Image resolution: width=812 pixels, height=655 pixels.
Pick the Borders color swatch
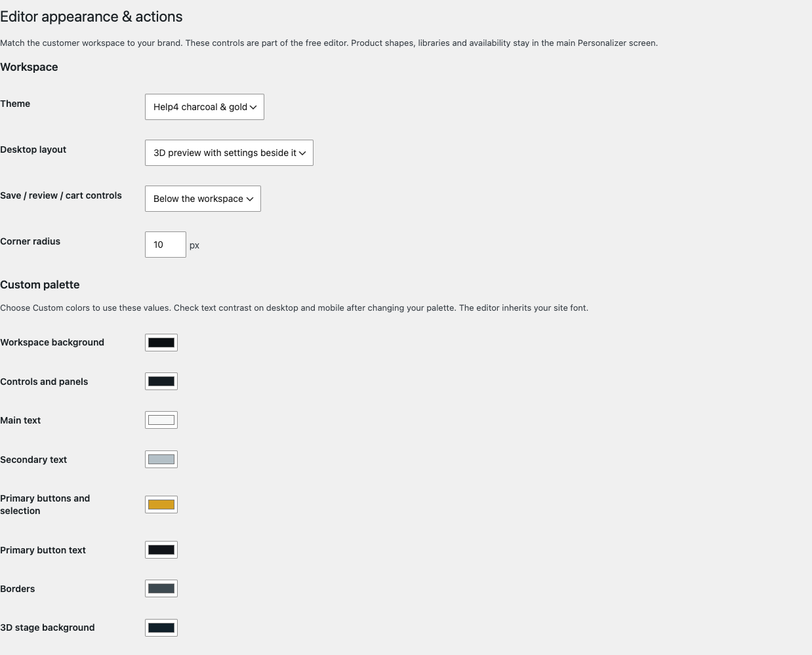[161, 588]
